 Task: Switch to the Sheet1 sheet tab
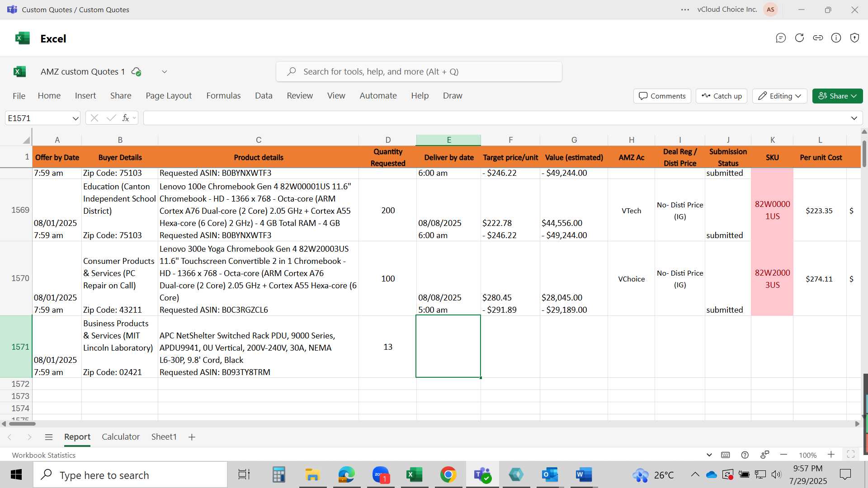164,437
